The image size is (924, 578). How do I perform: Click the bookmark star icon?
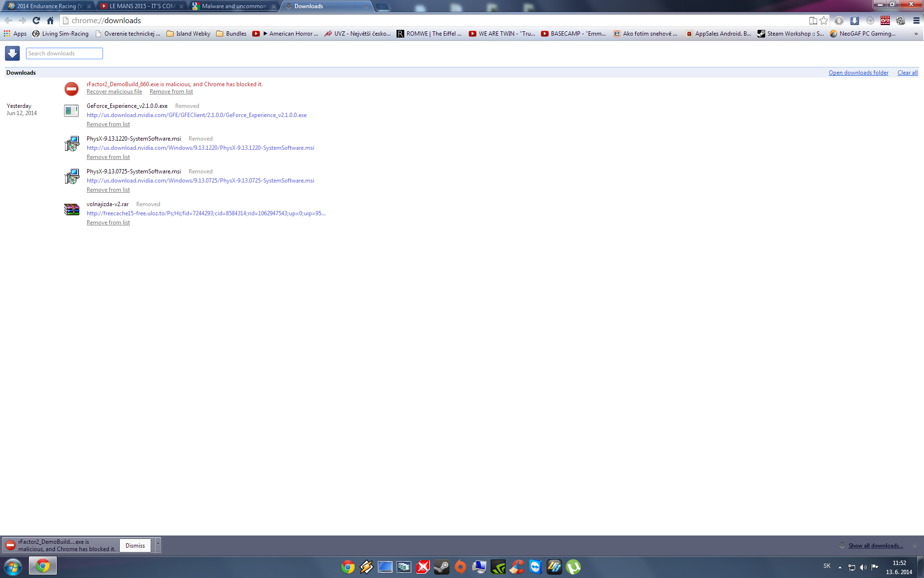coord(824,20)
